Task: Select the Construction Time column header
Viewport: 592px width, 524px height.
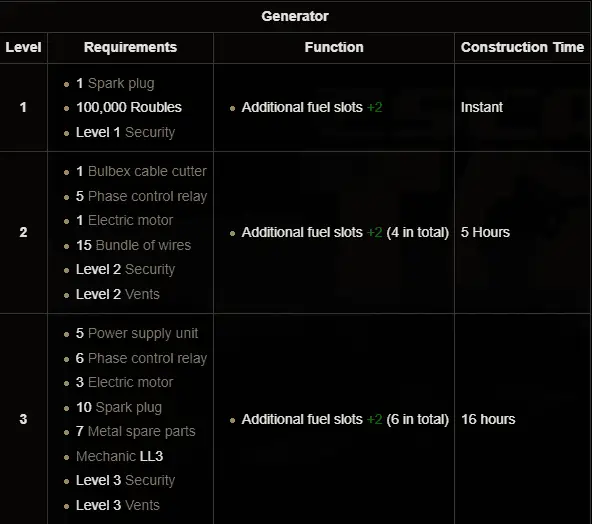Action: click(522, 47)
